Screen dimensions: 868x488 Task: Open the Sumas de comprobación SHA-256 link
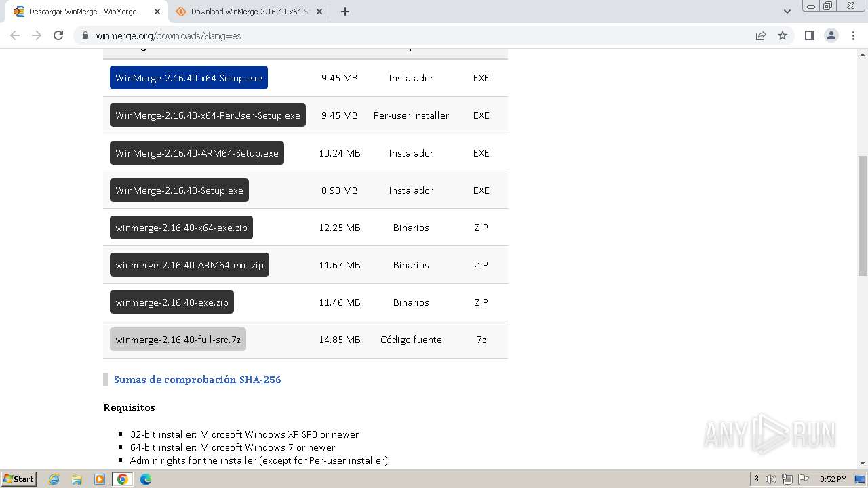(x=197, y=380)
